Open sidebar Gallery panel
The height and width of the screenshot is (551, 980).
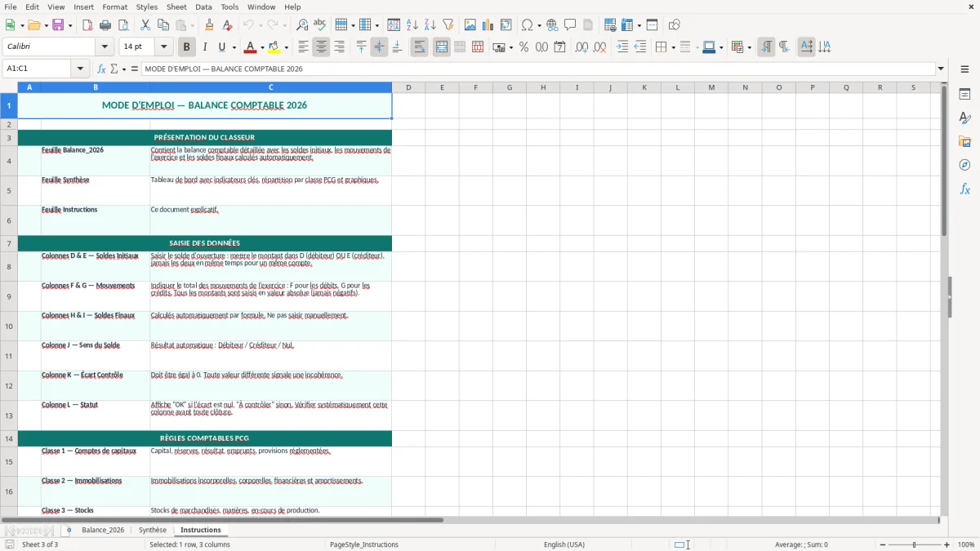coord(964,141)
